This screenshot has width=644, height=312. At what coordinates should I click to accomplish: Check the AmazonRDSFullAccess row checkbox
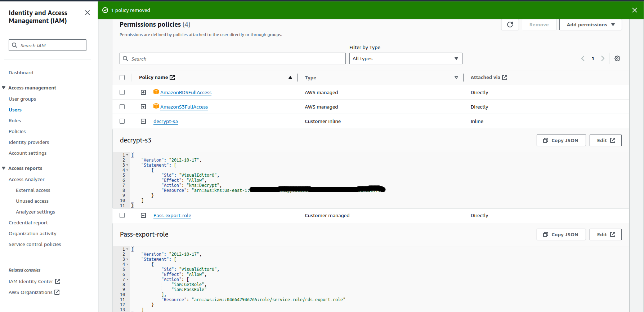[x=122, y=92]
